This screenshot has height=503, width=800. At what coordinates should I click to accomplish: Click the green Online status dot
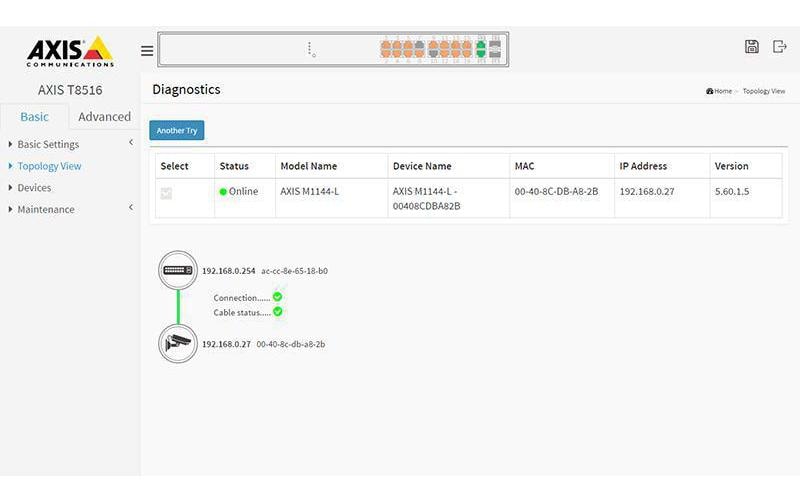point(223,192)
